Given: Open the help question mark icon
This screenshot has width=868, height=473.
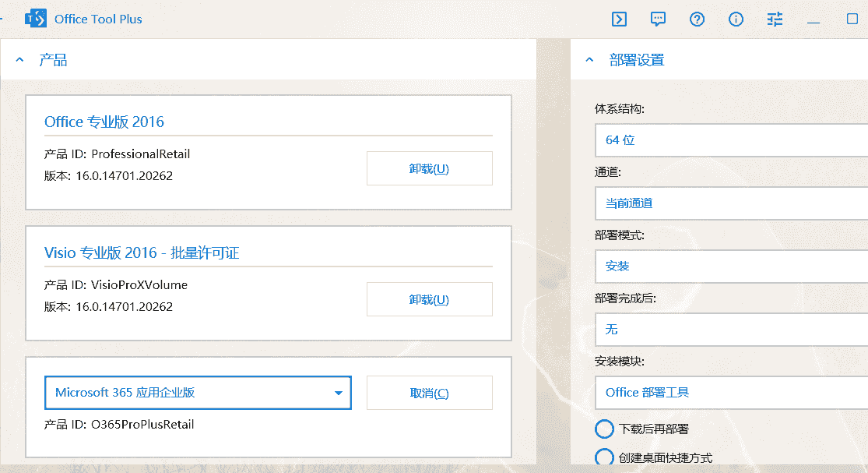Looking at the screenshot, I should tap(697, 19).
